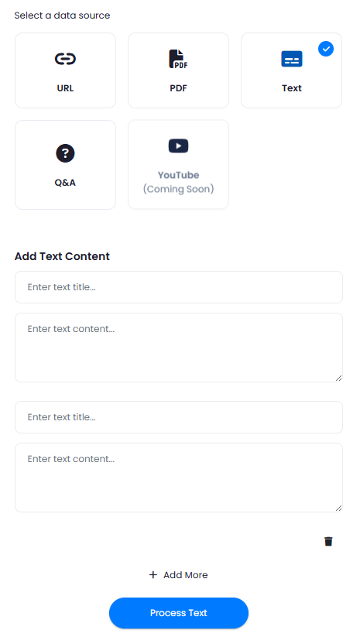Click the blue checkmark on Text card
Image resolution: width=360 pixels, height=644 pixels.
tap(326, 49)
